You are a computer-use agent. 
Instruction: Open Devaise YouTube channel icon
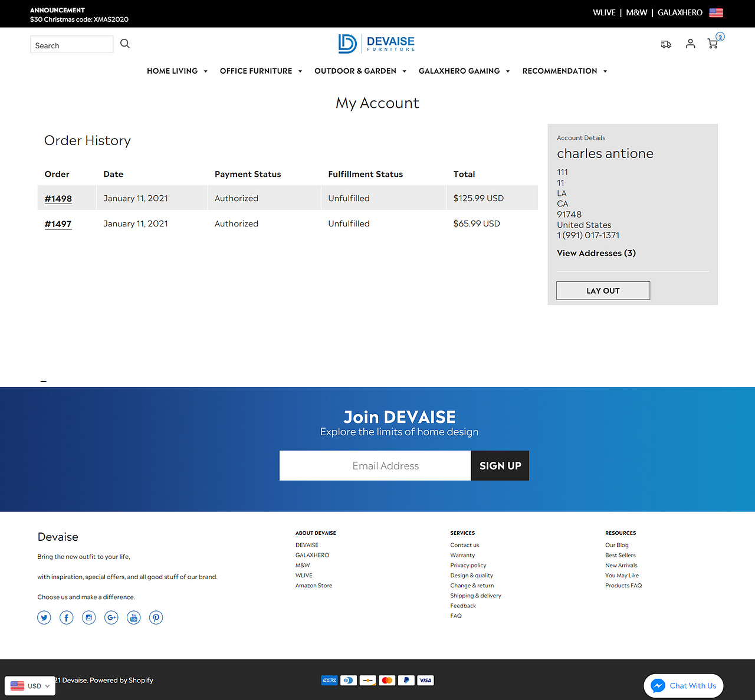[x=134, y=617]
